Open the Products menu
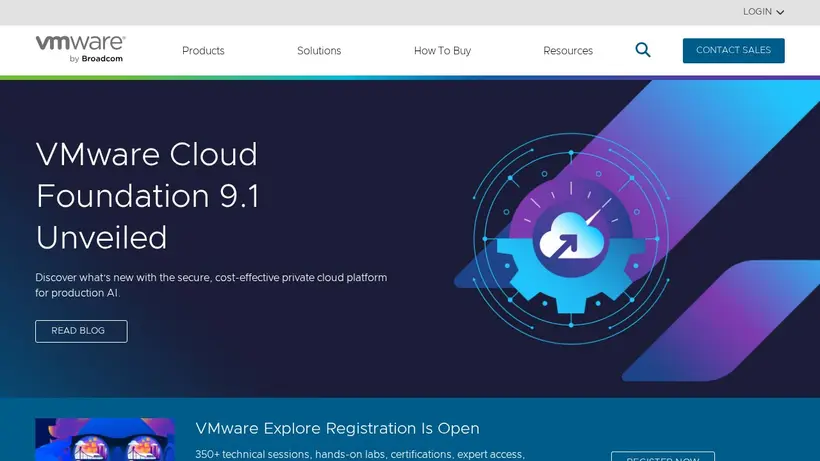 (x=203, y=51)
